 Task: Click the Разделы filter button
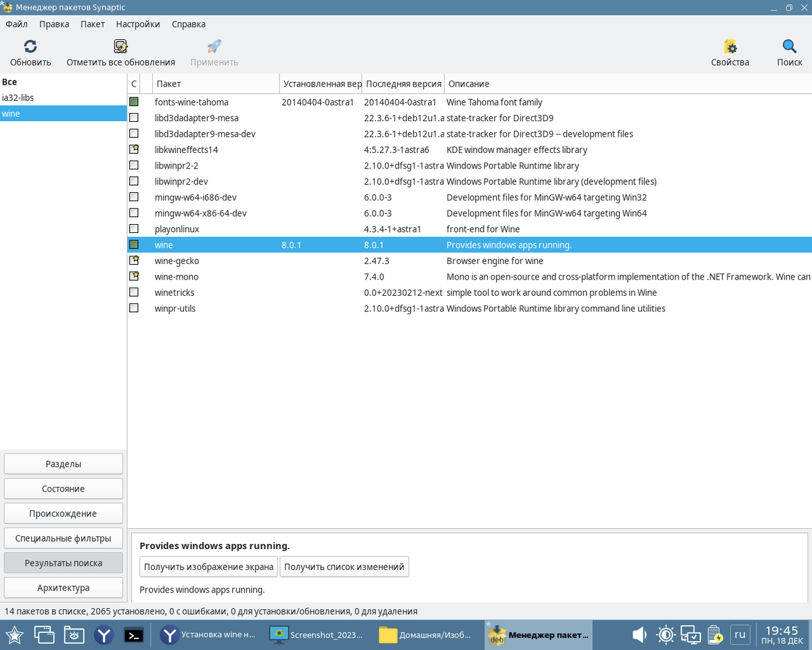tap(64, 464)
